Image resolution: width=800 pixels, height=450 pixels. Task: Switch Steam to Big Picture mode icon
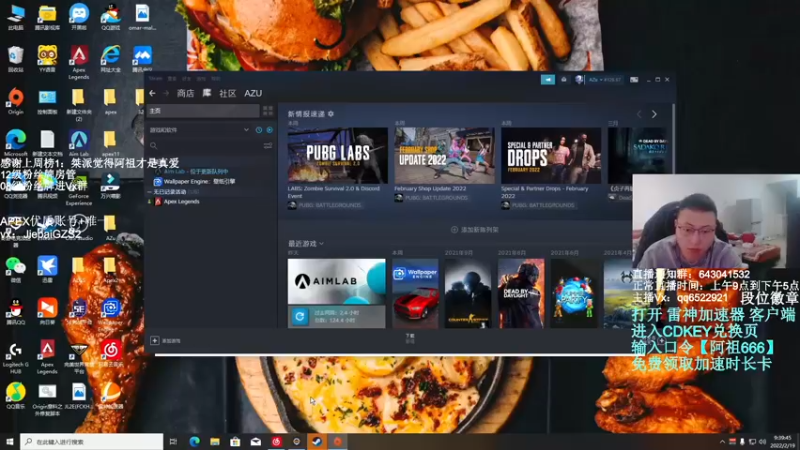tap(634, 80)
